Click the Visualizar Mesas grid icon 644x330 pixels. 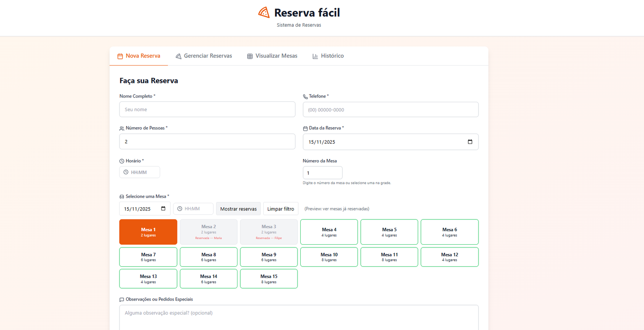tap(250, 56)
